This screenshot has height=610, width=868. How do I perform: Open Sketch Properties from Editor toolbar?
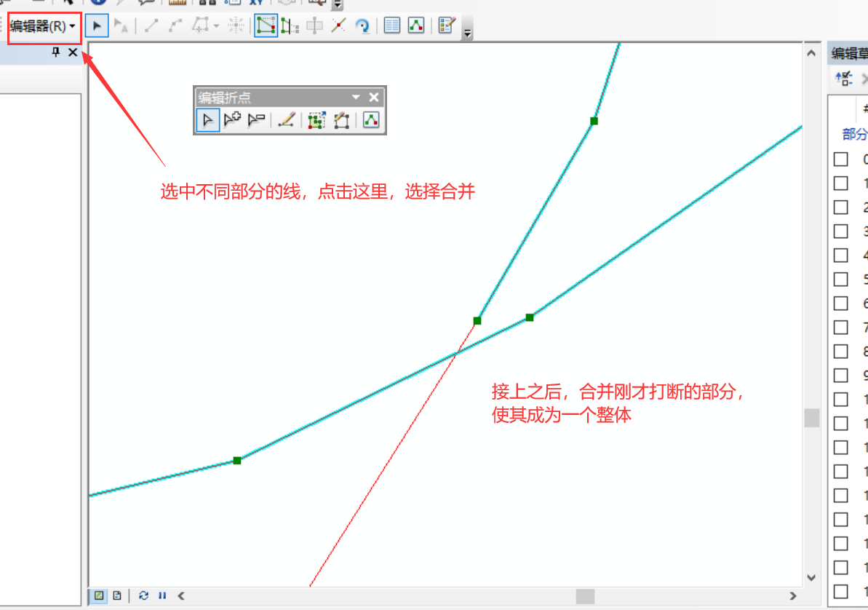tap(416, 25)
